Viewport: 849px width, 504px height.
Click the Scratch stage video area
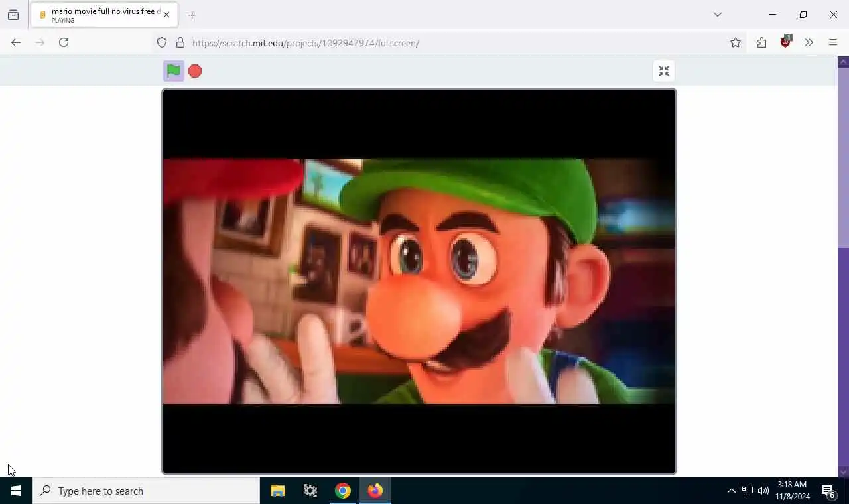coord(419,281)
